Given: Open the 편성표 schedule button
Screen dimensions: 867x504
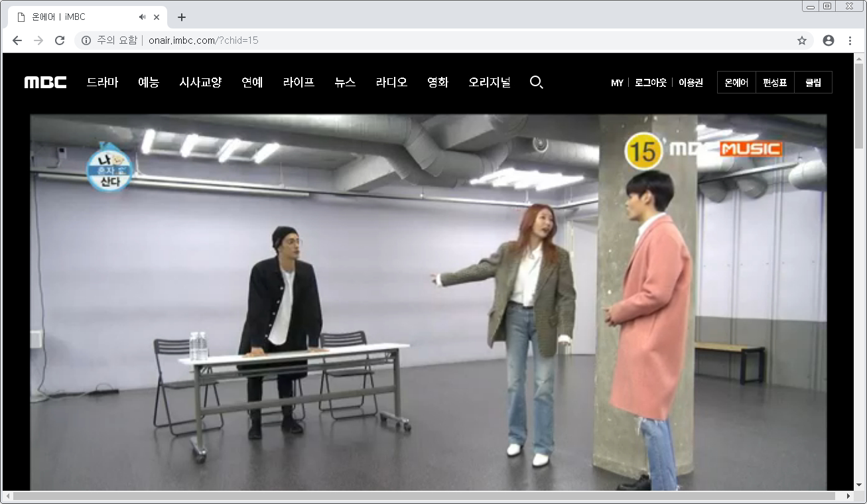Looking at the screenshot, I should (x=775, y=83).
